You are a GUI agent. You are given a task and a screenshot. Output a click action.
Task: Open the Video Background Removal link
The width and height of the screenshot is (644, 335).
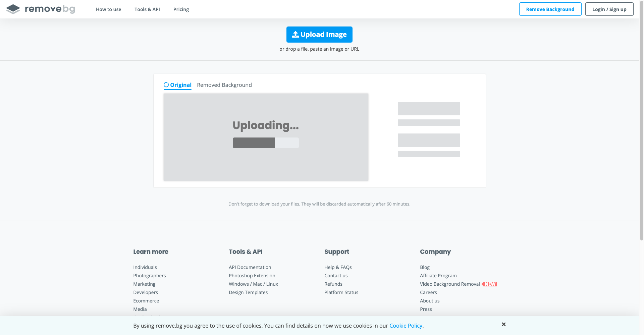(x=450, y=284)
